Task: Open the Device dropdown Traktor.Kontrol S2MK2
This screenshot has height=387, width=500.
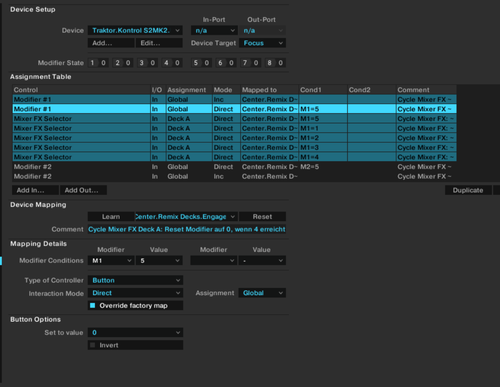Action: click(135, 30)
